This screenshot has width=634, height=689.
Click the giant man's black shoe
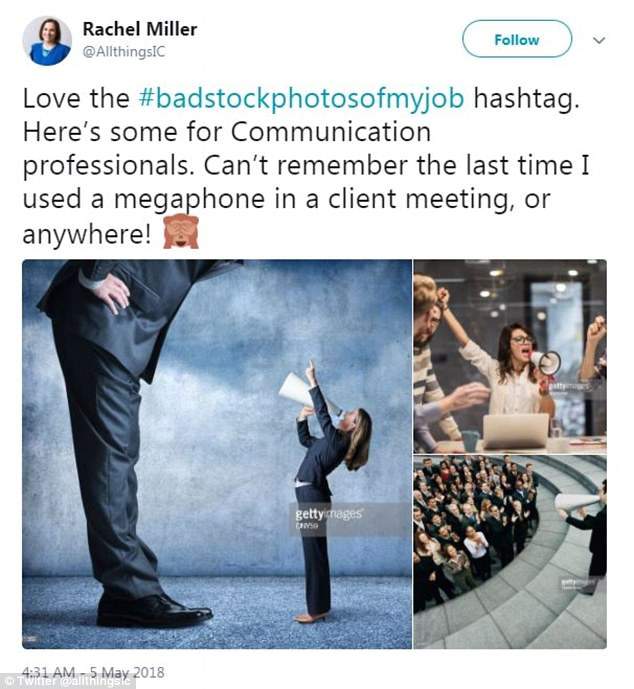point(152,611)
